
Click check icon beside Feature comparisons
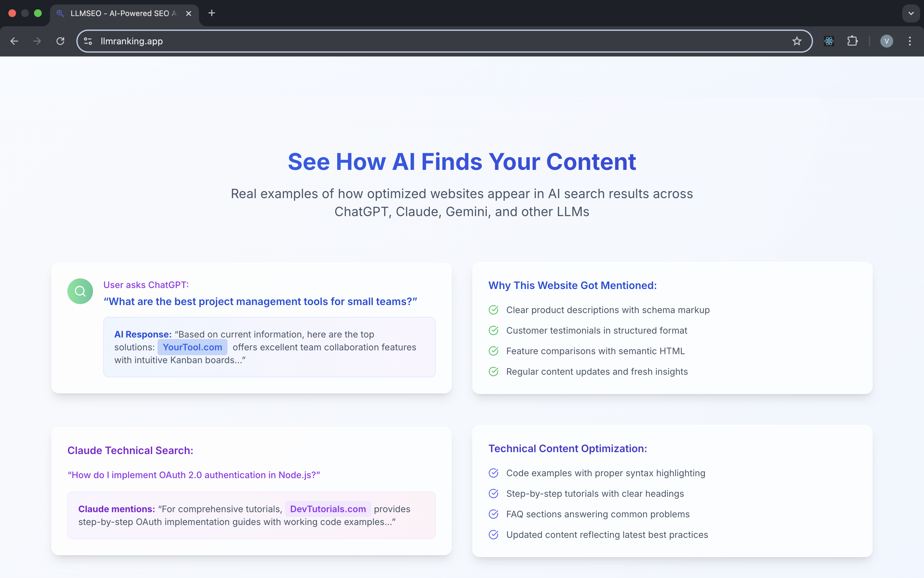pos(493,351)
